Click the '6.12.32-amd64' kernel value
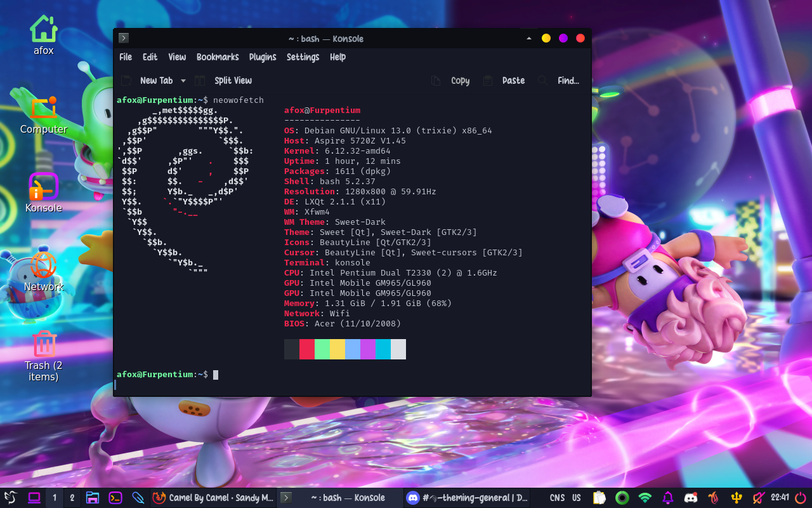Image resolution: width=812 pixels, height=508 pixels. click(x=358, y=151)
